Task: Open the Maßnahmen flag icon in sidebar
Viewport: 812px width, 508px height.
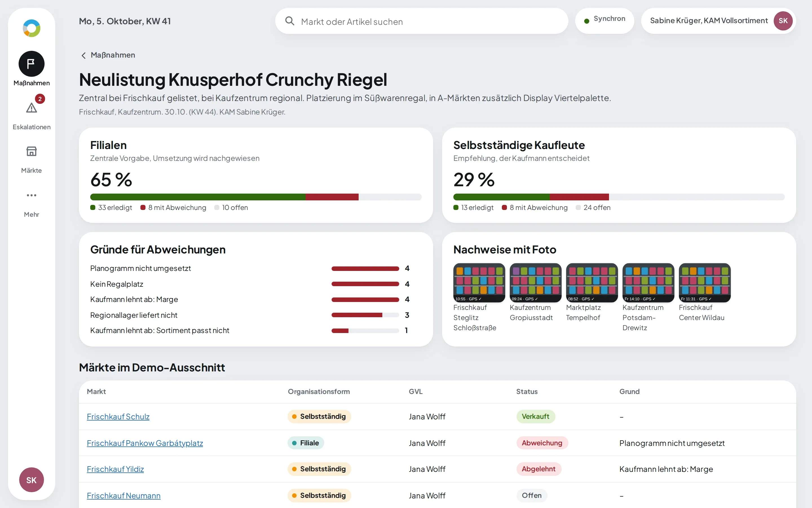Action: [x=32, y=64]
